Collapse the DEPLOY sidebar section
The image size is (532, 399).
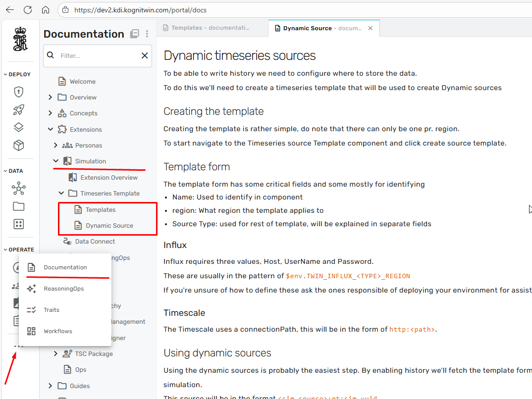pos(5,75)
